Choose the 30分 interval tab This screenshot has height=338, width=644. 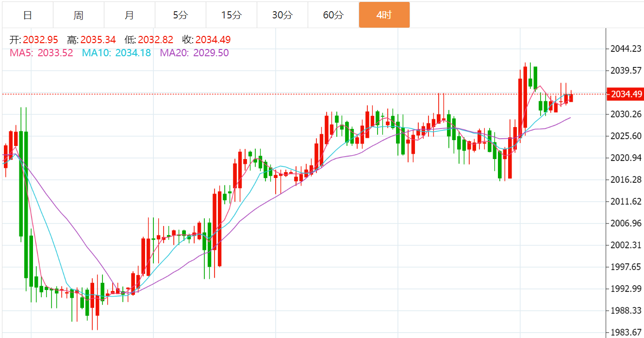coord(282,15)
